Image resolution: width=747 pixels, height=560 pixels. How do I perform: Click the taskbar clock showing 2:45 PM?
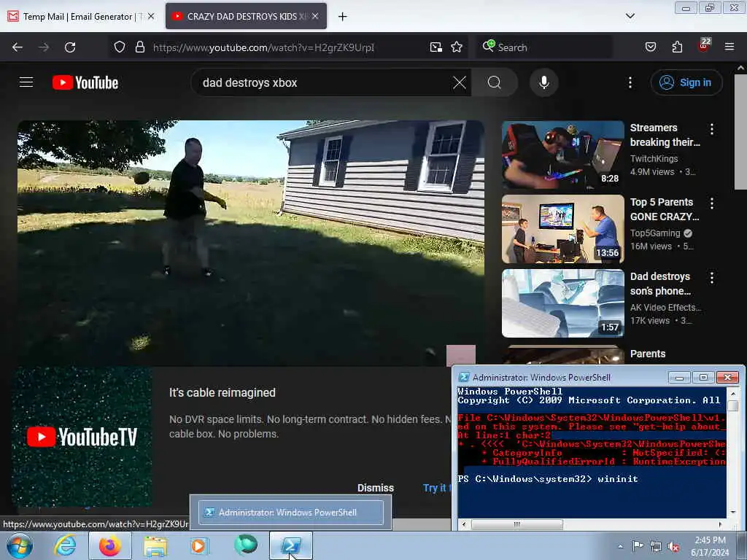tap(710, 546)
